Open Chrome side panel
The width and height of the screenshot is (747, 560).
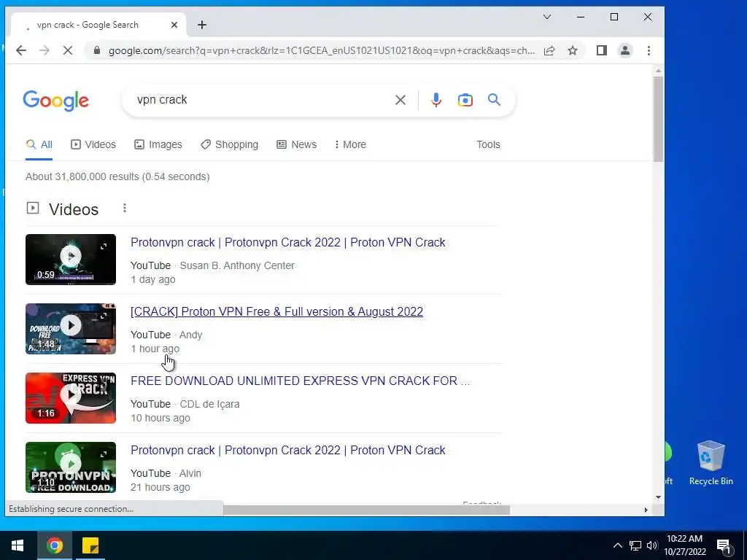click(602, 50)
